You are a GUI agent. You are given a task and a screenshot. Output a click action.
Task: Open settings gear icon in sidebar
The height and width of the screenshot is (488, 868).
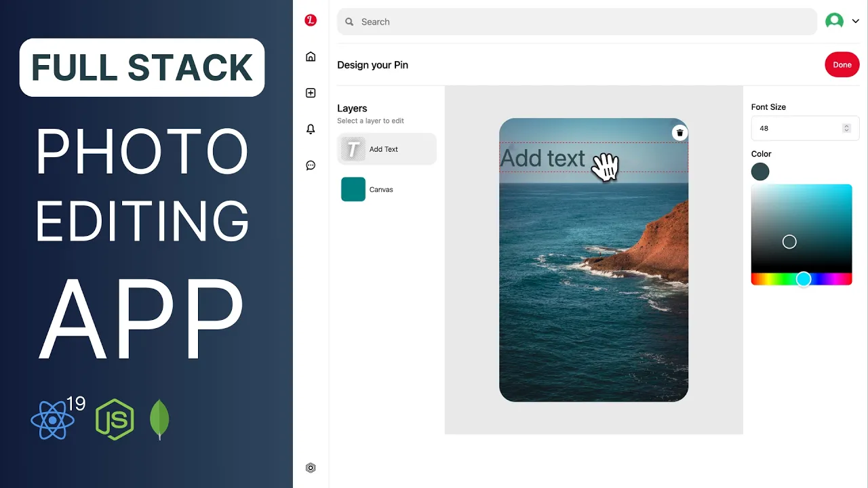click(311, 468)
